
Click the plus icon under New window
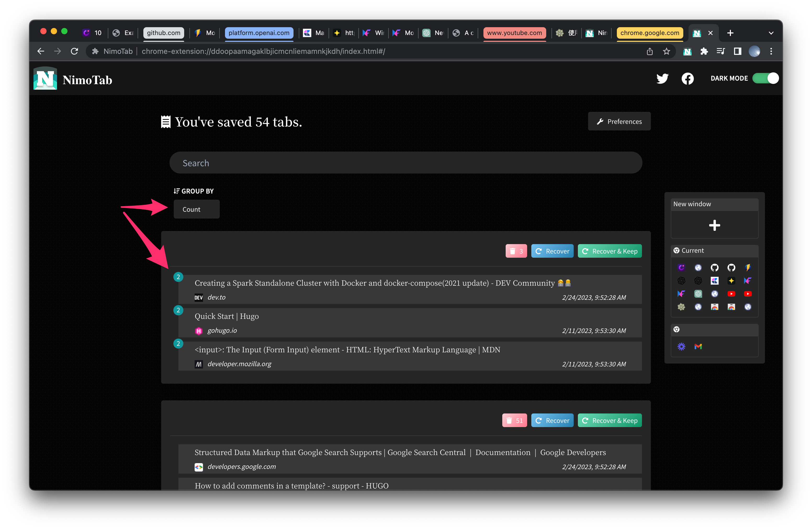point(714,225)
